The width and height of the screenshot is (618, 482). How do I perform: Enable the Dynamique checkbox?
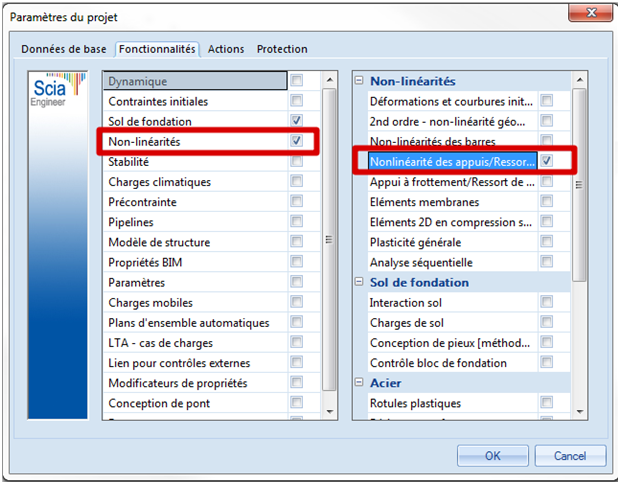pyautogui.click(x=297, y=81)
